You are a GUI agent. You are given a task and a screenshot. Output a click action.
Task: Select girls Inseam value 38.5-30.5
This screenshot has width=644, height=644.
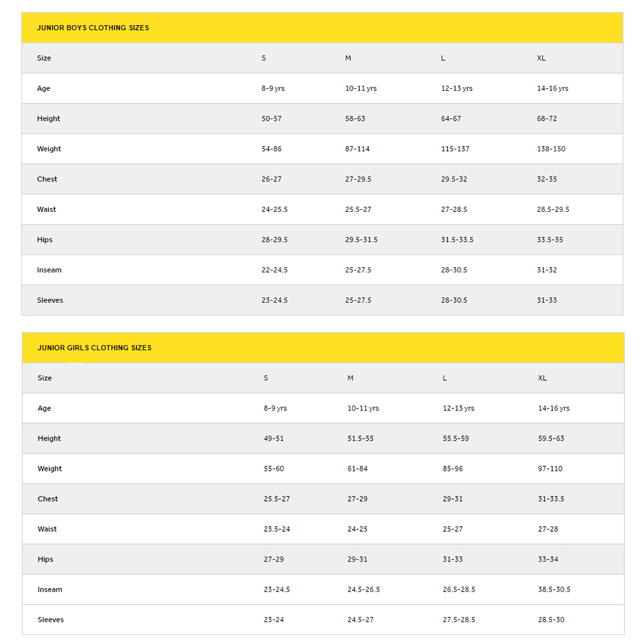coord(554,590)
